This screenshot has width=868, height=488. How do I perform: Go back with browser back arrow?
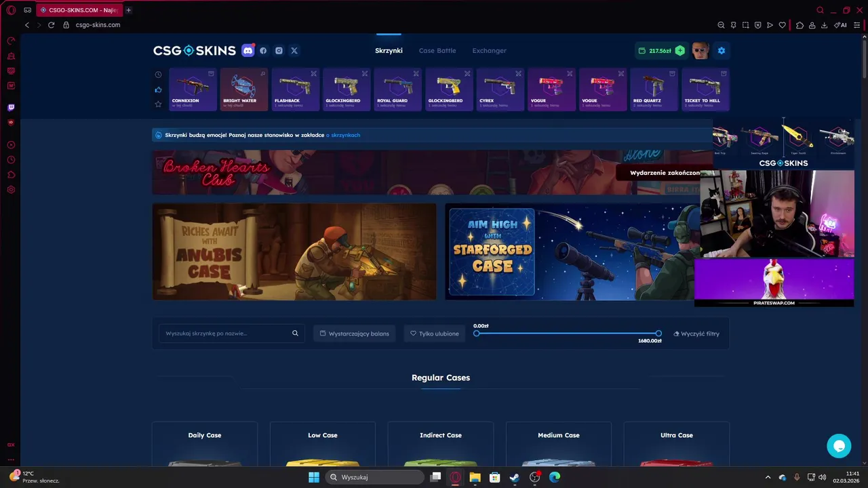pos(27,25)
